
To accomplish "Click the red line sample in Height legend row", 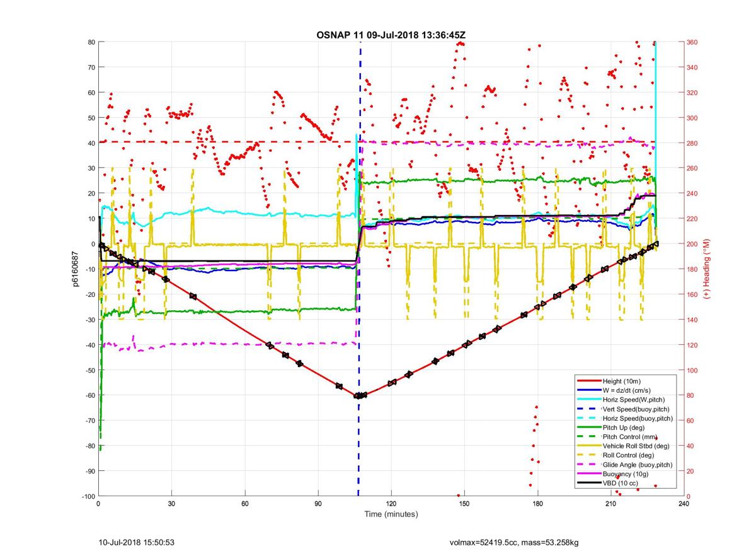I will tap(588, 381).
